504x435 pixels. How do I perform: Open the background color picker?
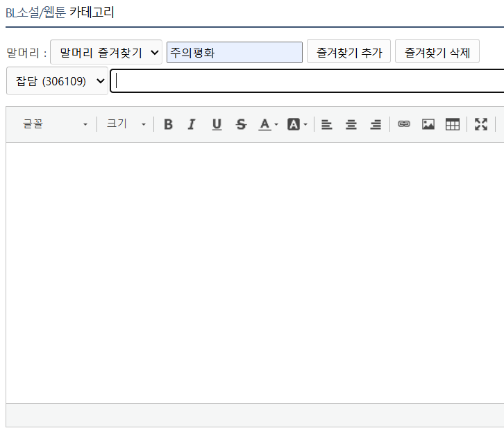pyautogui.click(x=297, y=124)
